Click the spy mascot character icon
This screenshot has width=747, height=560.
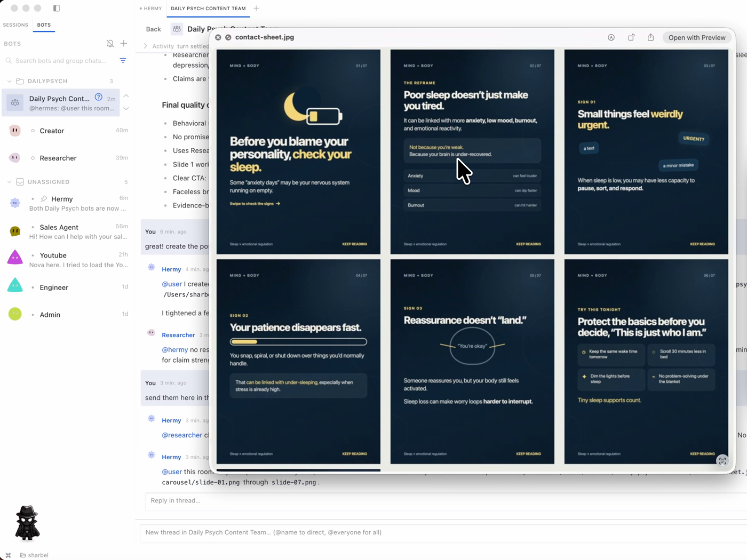coord(27,522)
